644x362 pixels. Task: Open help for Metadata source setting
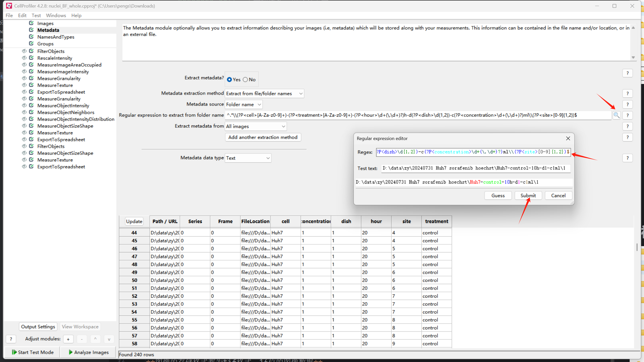tap(627, 104)
